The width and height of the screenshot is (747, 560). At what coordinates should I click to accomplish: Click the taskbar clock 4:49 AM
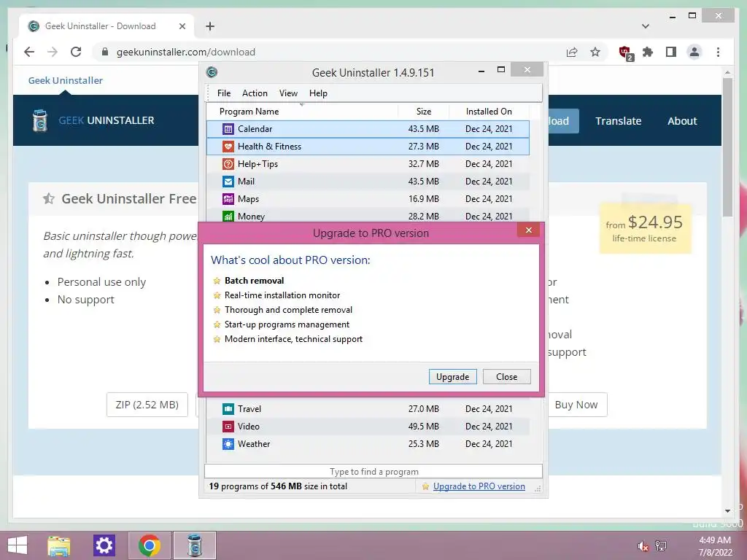(715, 540)
